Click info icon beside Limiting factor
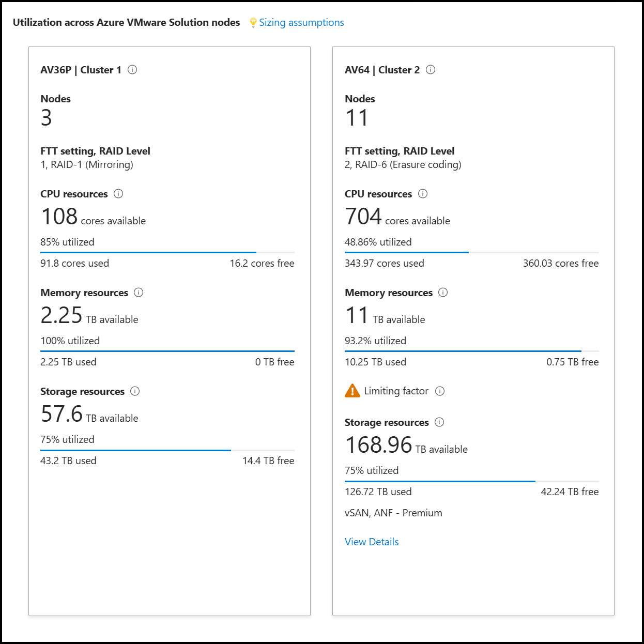Screen dimensions: 644x644 click(x=440, y=391)
